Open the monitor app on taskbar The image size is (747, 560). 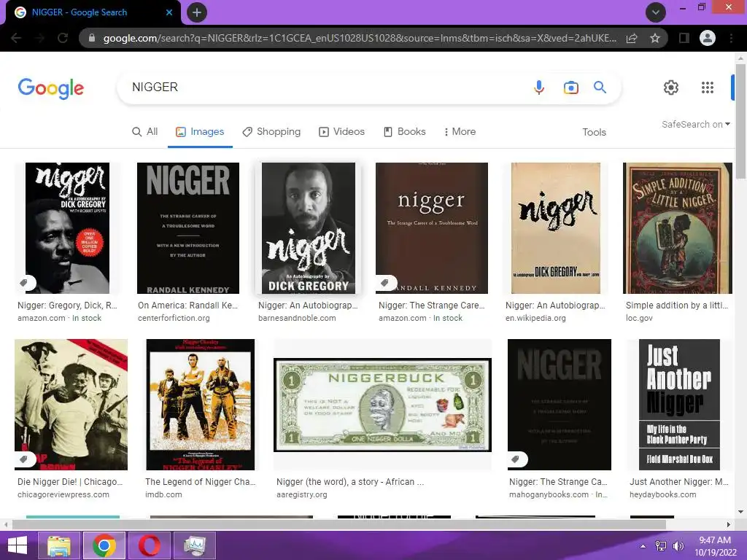tap(194, 545)
